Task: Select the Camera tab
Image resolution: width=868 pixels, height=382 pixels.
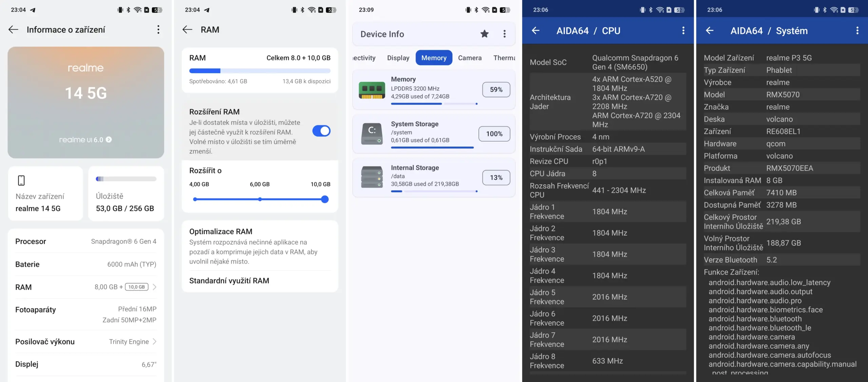Action: (x=470, y=58)
